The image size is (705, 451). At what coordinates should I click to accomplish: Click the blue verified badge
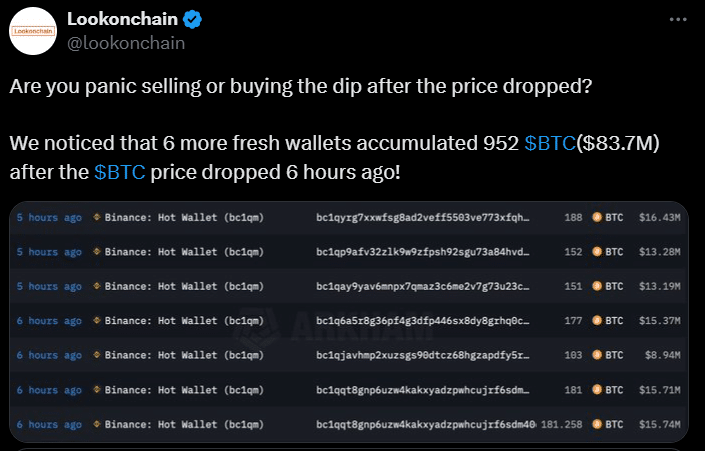(x=192, y=19)
